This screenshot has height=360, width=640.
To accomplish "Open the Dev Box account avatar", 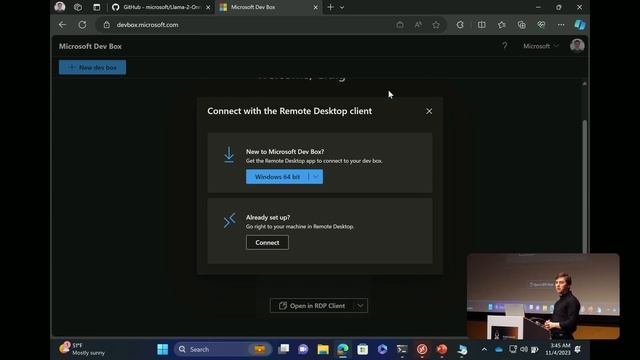I will (577, 46).
